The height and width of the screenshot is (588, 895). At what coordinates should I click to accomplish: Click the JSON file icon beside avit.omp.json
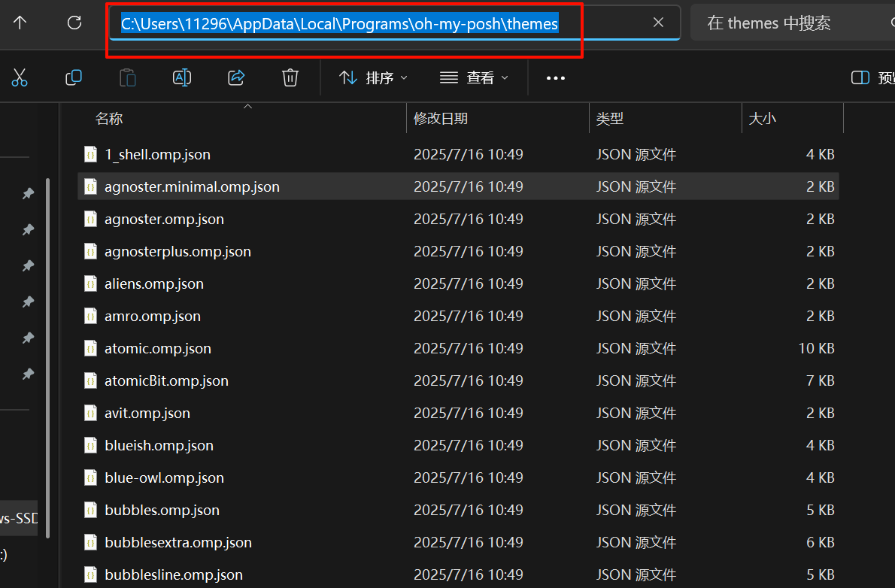91,414
